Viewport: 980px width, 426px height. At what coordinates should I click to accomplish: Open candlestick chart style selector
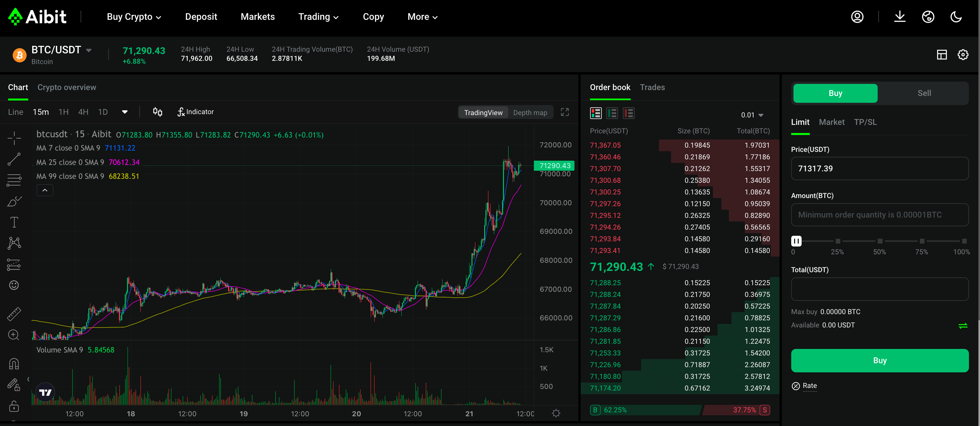point(158,112)
